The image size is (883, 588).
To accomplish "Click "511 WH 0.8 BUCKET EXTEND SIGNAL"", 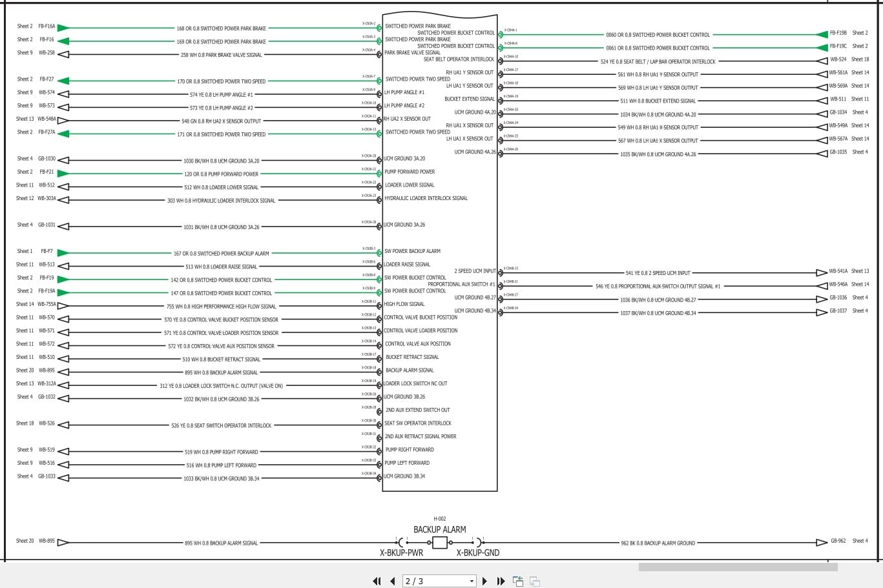I will coord(658,101).
